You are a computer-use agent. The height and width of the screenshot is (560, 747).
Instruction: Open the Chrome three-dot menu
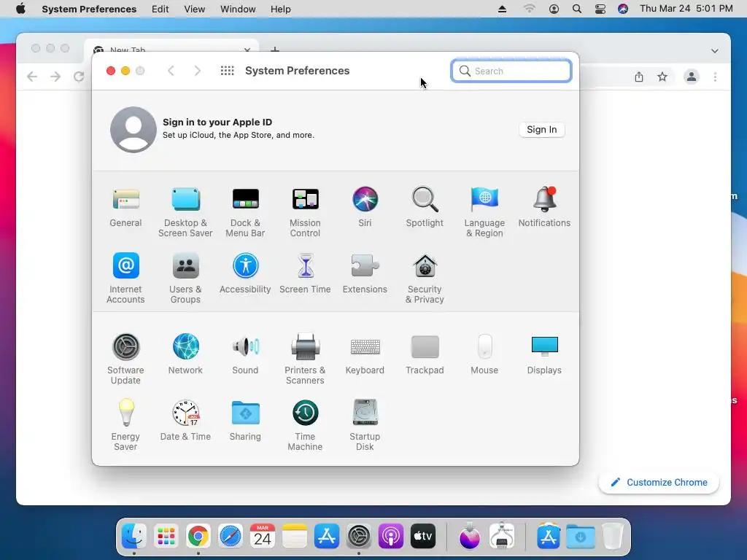click(x=715, y=77)
